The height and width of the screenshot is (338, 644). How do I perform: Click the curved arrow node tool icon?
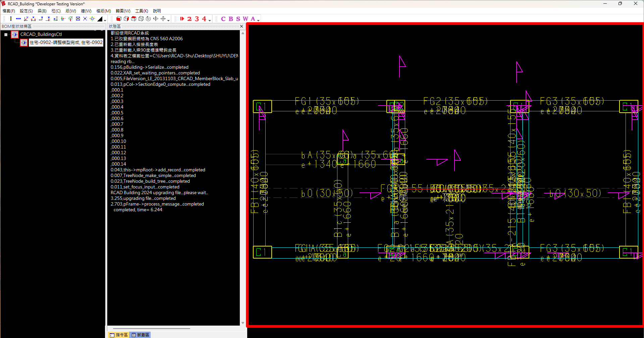pos(41,19)
